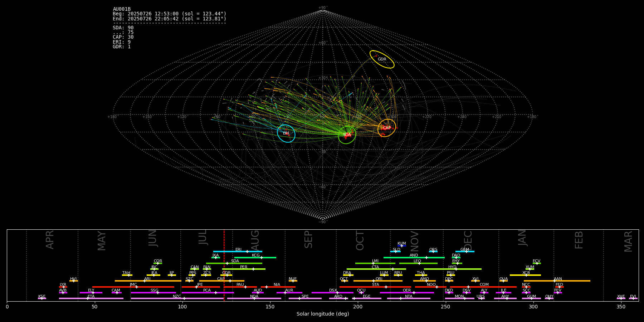Click the LMI shower bar in timeline
This screenshot has height=322, width=644.
click(375, 263)
